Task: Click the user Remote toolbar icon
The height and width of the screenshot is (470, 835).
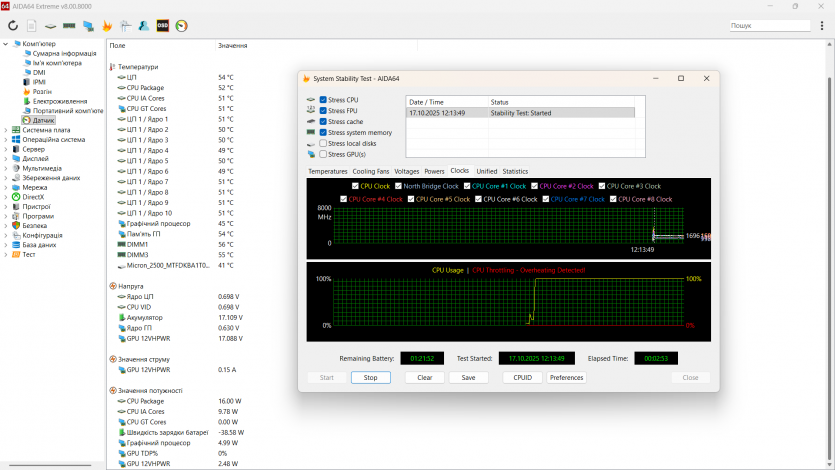Action: point(144,25)
